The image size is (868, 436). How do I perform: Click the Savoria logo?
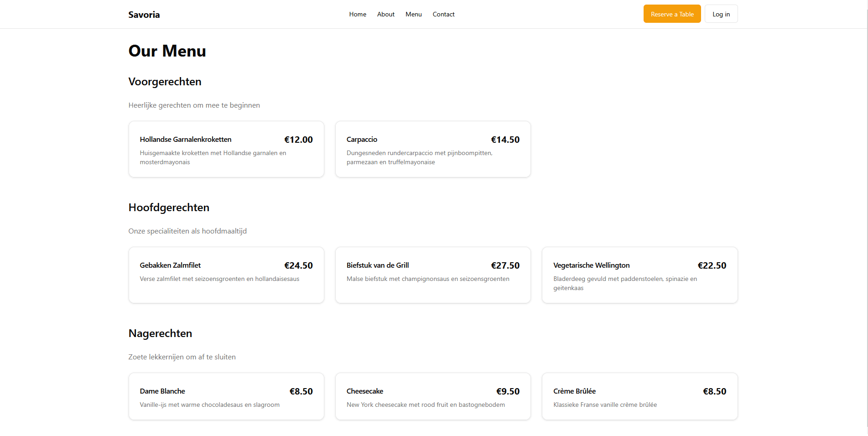point(144,15)
